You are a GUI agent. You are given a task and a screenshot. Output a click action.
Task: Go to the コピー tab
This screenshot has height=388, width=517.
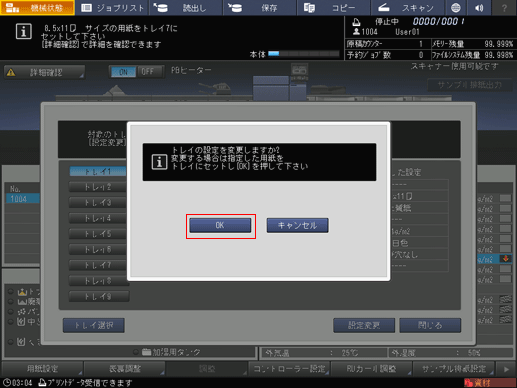334,8
